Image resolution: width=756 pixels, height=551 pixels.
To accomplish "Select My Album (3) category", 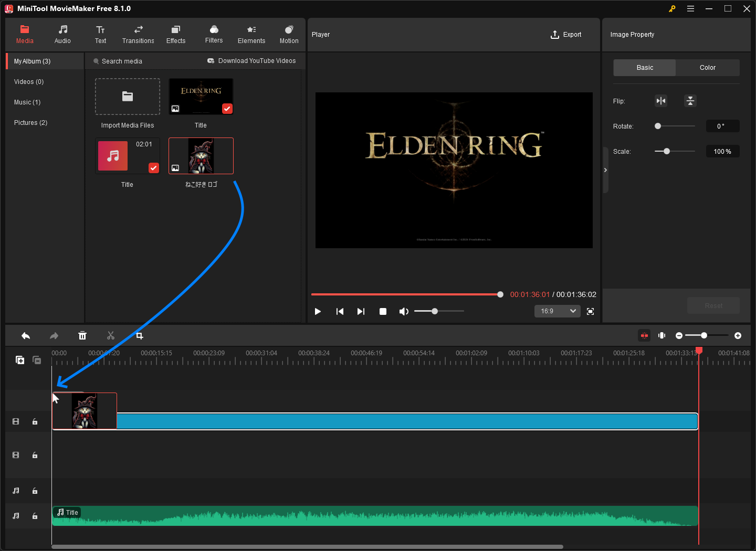I will point(45,61).
